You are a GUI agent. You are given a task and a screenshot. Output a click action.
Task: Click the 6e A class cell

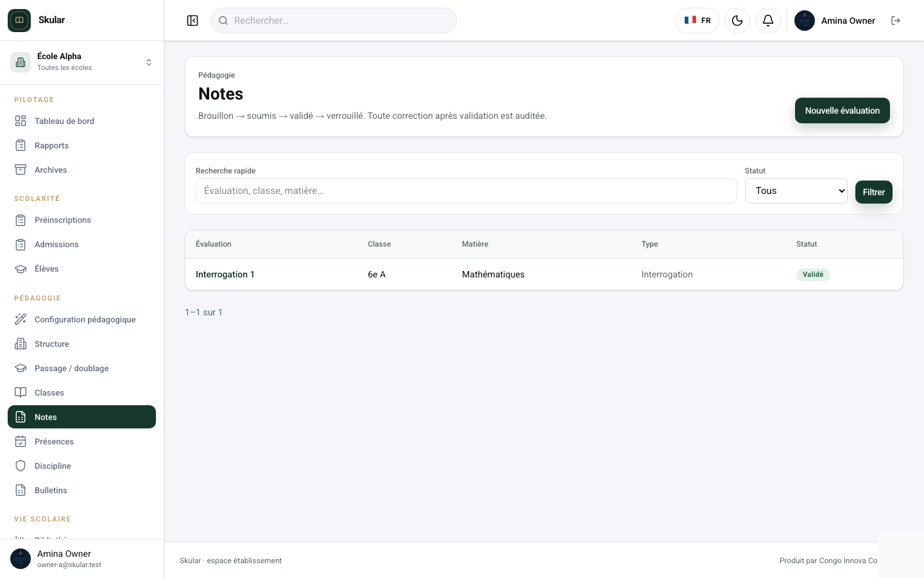click(x=377, y=274)
